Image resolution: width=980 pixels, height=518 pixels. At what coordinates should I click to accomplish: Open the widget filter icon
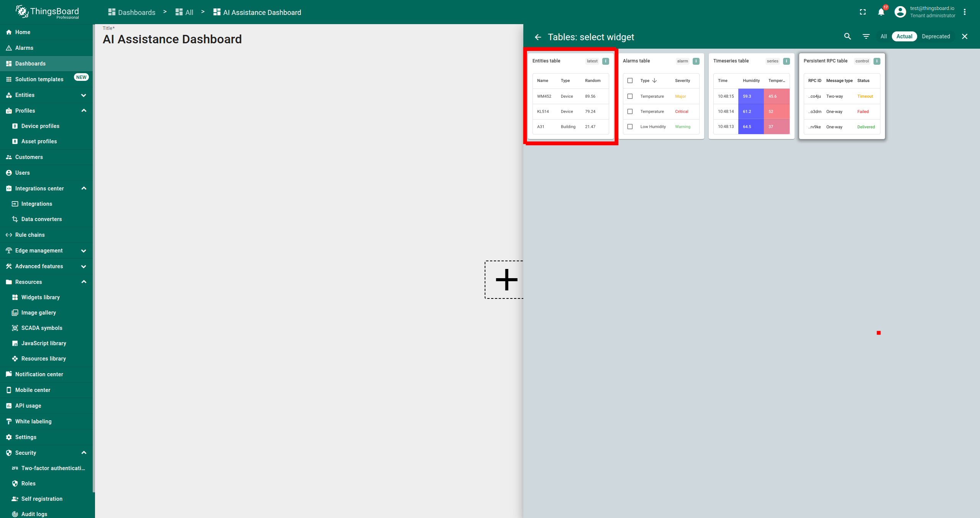pos(866,36)
